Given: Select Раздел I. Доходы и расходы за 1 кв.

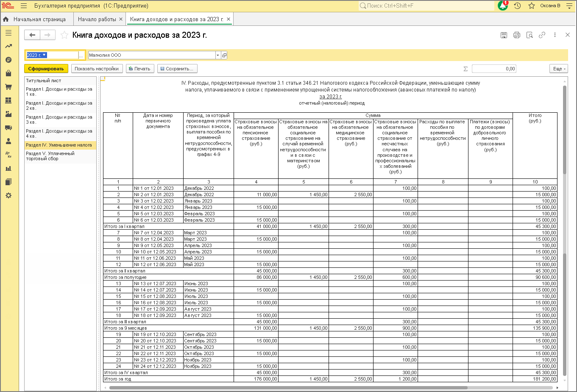Looking at the screenshot, I should pyautogui.click(x=61, y=92).
